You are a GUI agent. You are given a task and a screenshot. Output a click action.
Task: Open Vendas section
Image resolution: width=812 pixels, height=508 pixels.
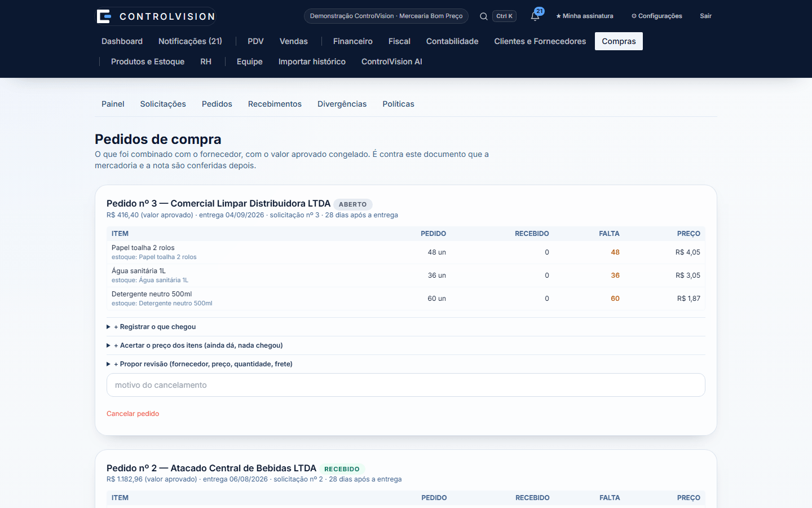point(294,41)
